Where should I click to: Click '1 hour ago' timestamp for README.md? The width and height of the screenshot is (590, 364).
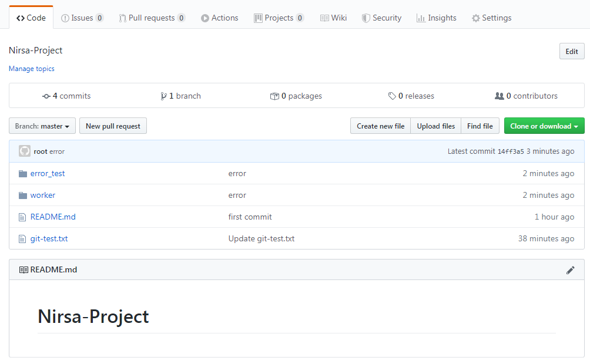tap(554, 217)
